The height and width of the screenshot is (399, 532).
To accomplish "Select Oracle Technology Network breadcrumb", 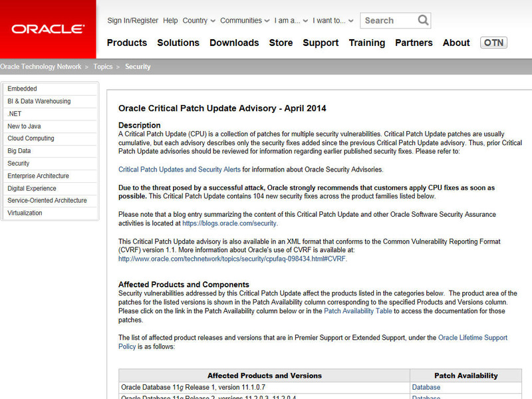I will [41, 66].
